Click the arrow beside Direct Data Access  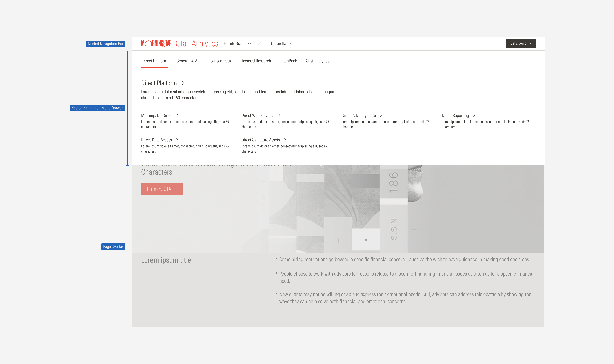pyautogui.click(x=176, y=140)
